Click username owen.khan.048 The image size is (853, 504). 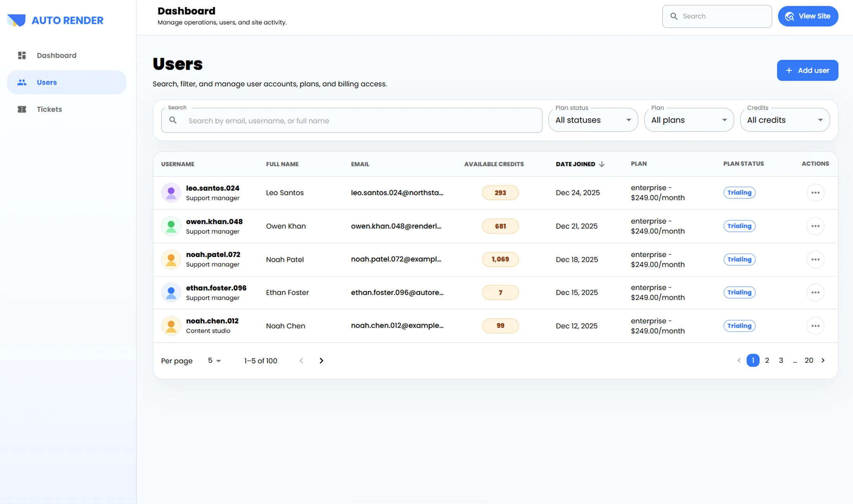coord(214,221)
